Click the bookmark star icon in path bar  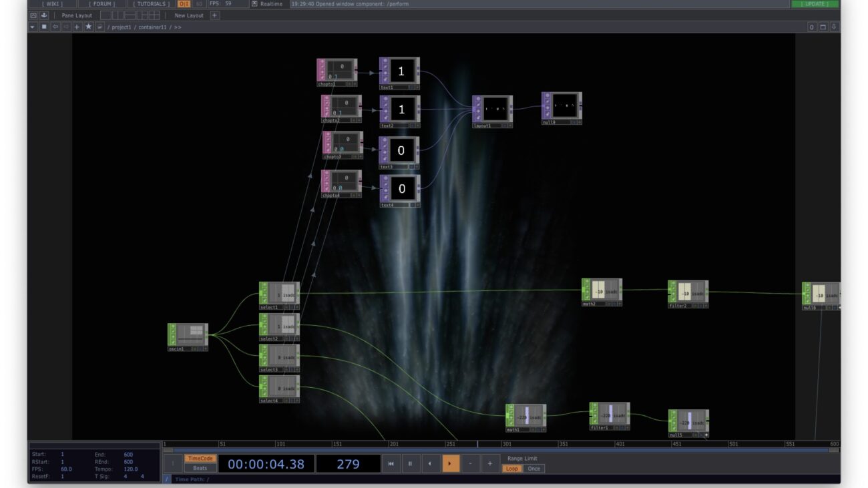(88, 27)
